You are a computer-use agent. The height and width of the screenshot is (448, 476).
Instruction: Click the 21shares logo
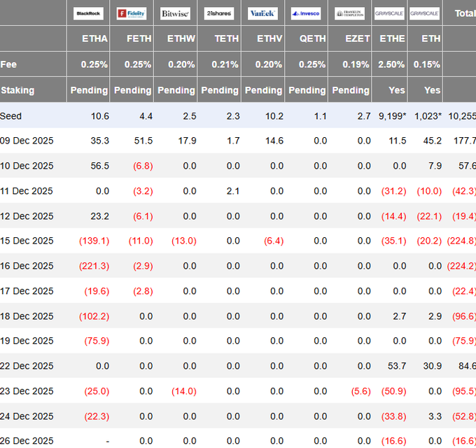click(218, 13)
